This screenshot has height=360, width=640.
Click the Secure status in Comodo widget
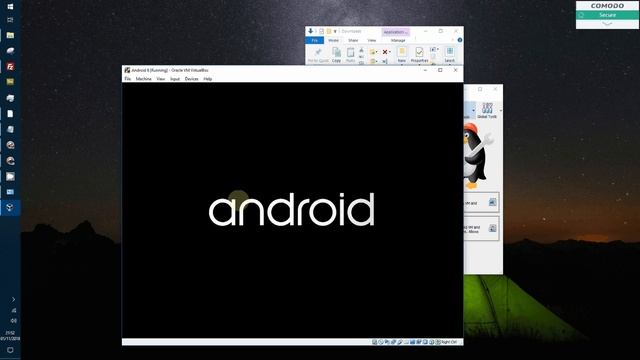click(x=607, y=15)
